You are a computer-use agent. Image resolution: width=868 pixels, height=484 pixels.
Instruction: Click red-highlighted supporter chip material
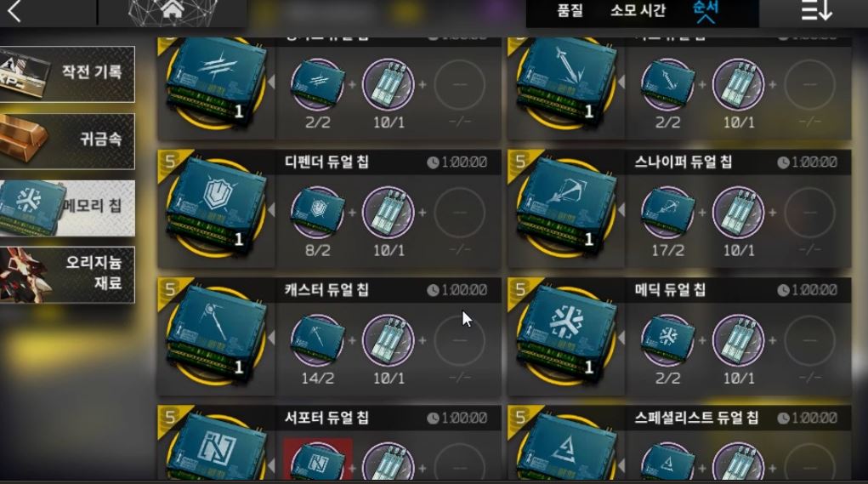coord(317,459)
